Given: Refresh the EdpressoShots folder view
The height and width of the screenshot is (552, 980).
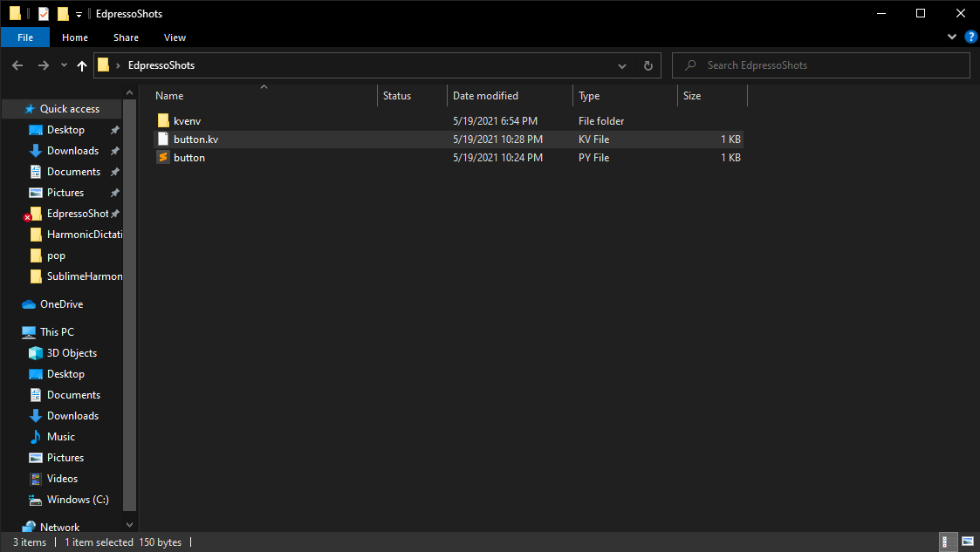Looking at the screenshot, I should (648, 65).
